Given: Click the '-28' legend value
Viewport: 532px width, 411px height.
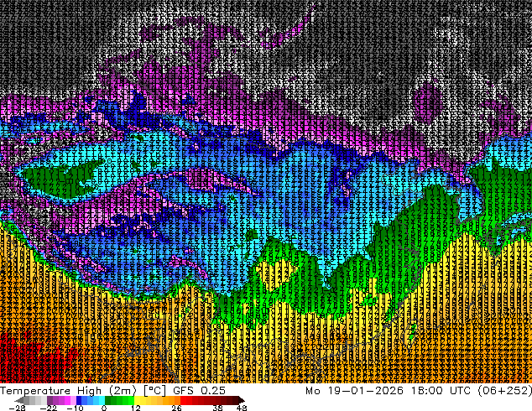Looking at the screenshot, I should click(17, 408).
